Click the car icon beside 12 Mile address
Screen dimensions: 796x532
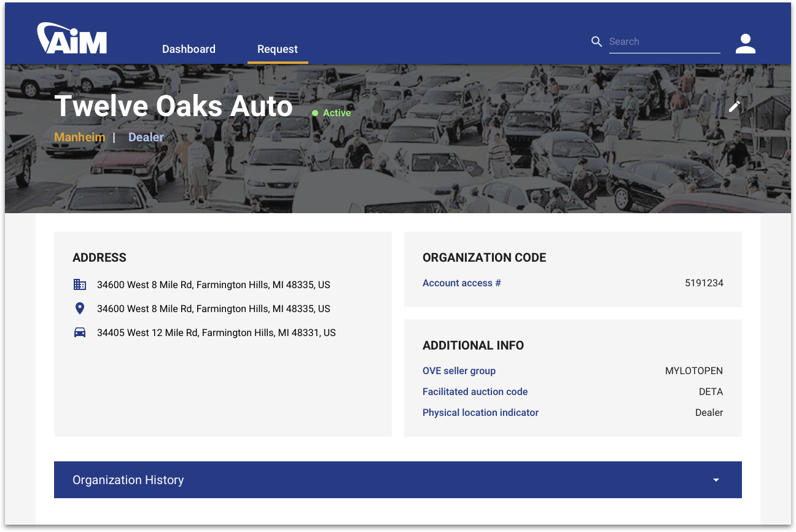(x=80, y=332)
